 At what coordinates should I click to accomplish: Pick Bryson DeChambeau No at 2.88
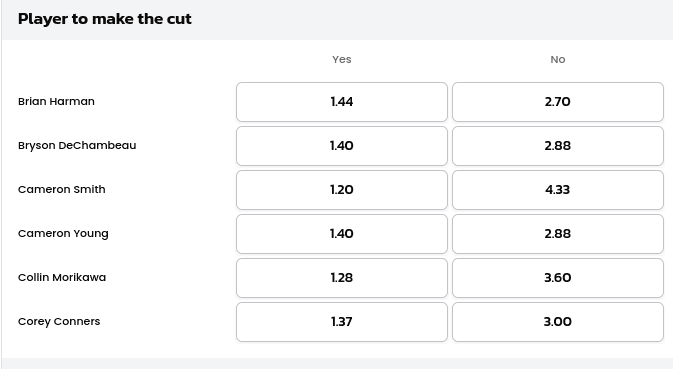pyautogui.click(x=558, y=146)
